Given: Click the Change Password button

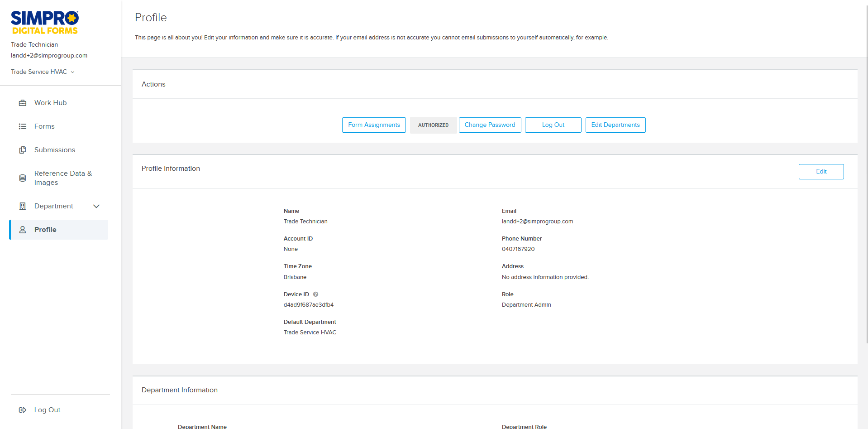Looking at the screenshot, I should point(490,125).
